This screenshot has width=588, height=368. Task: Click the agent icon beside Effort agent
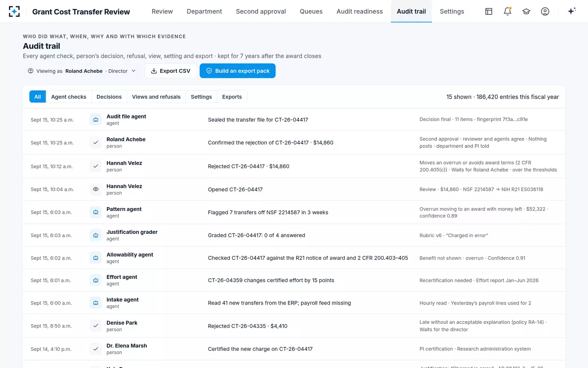coord(96,280)
